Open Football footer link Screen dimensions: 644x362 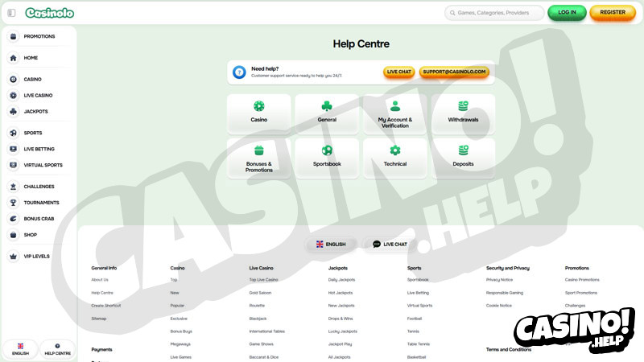pos(415,319)
